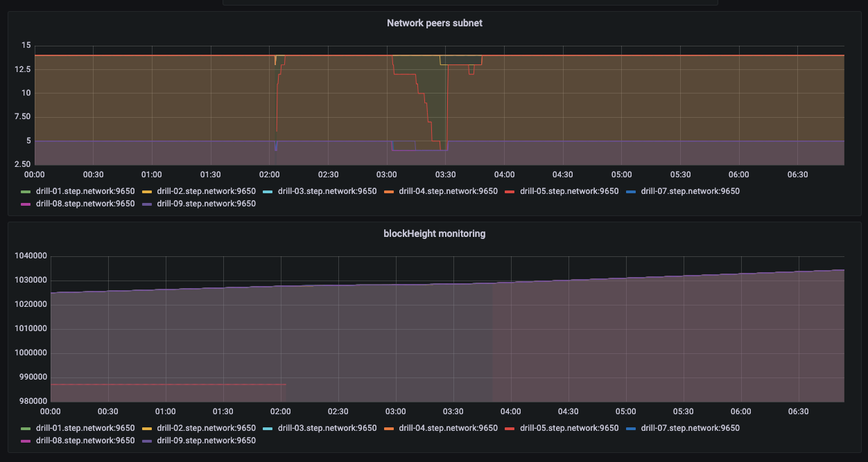Click the orange drill-04 legend marker icon
868x462 pixels.
[390, 190]
